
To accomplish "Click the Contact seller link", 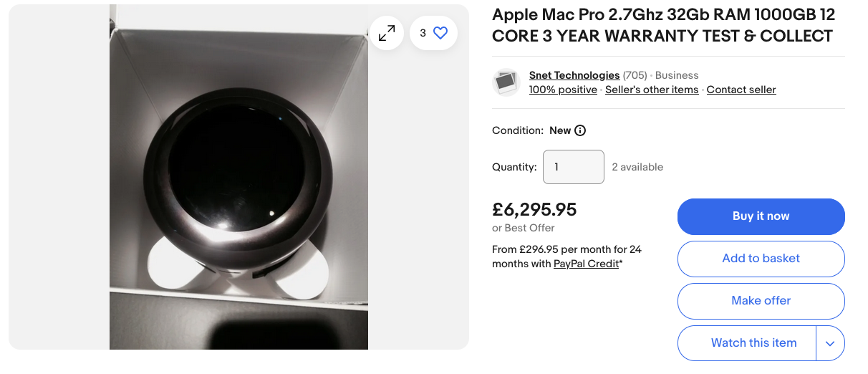I will pos(741,90).
